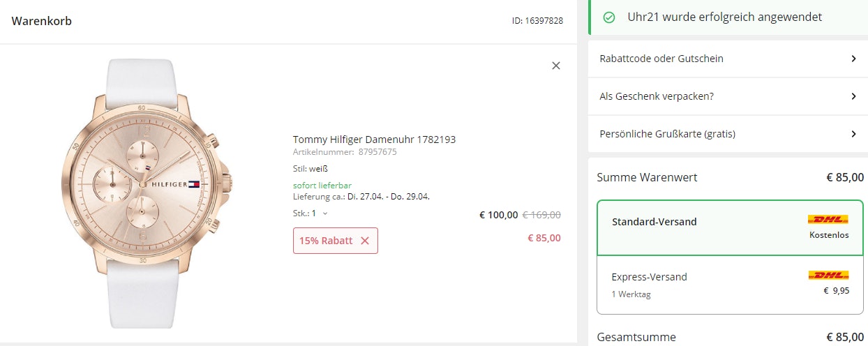Expand Rabattcode oder Gutschein with its arrow

tap(853, 59)
